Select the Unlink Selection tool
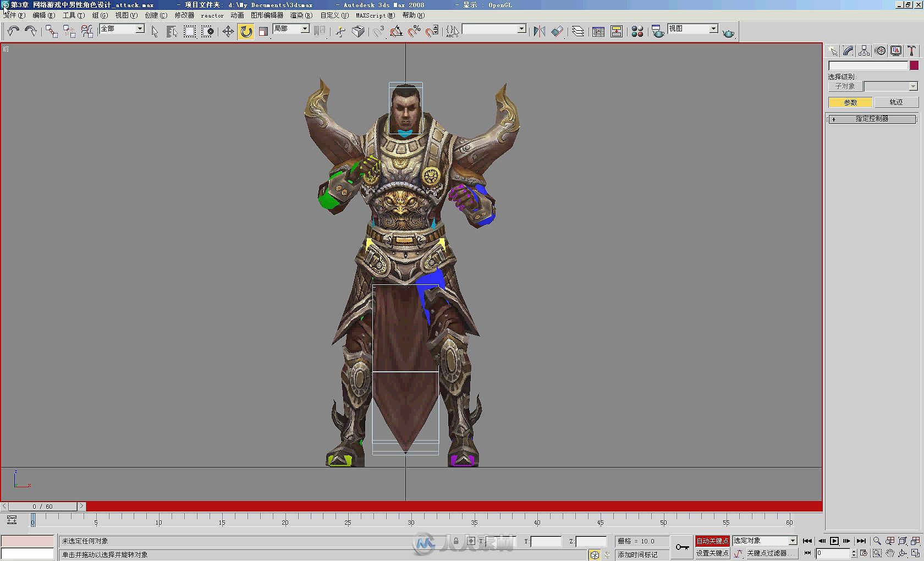The height and width of the screenshot is (561, 924). 69,31
